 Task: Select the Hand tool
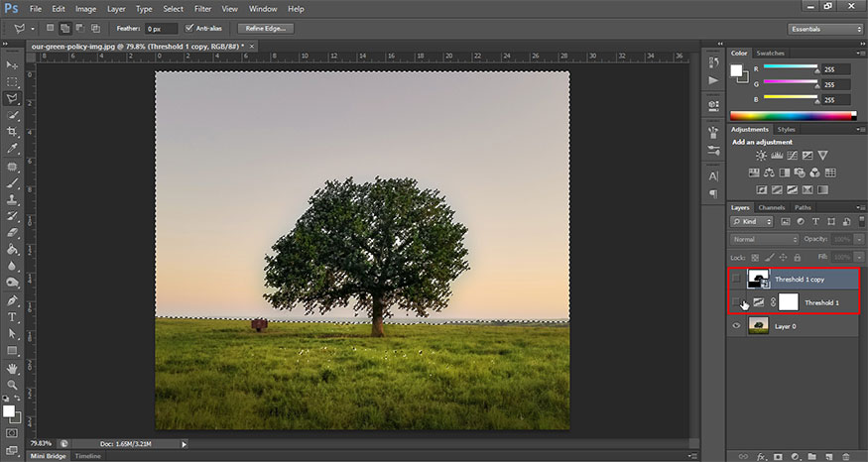click(x=13, y=368)
